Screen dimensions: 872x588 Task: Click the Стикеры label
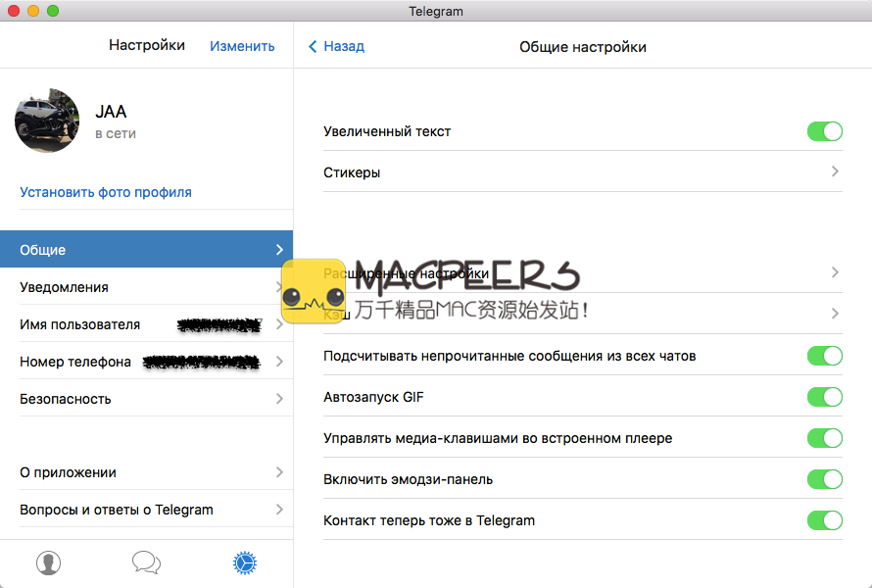pyautogui.click(x=352, y=172)
